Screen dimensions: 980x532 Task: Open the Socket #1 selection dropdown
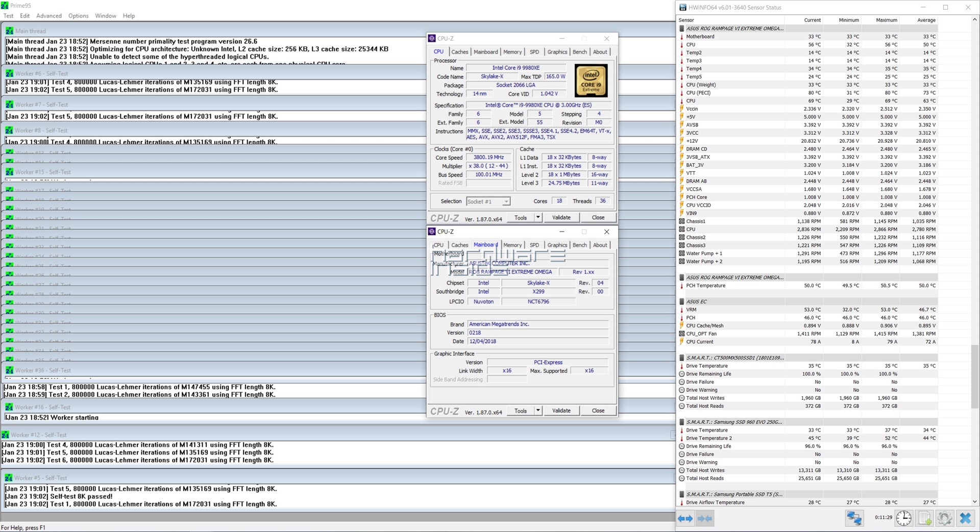(488, 201)
